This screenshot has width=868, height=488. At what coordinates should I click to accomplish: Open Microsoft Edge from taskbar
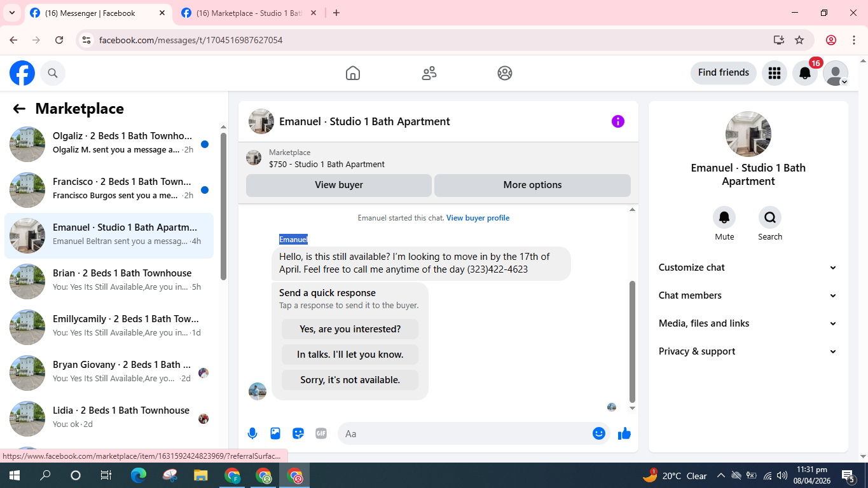pyautogui.click(x=138, y=475)
